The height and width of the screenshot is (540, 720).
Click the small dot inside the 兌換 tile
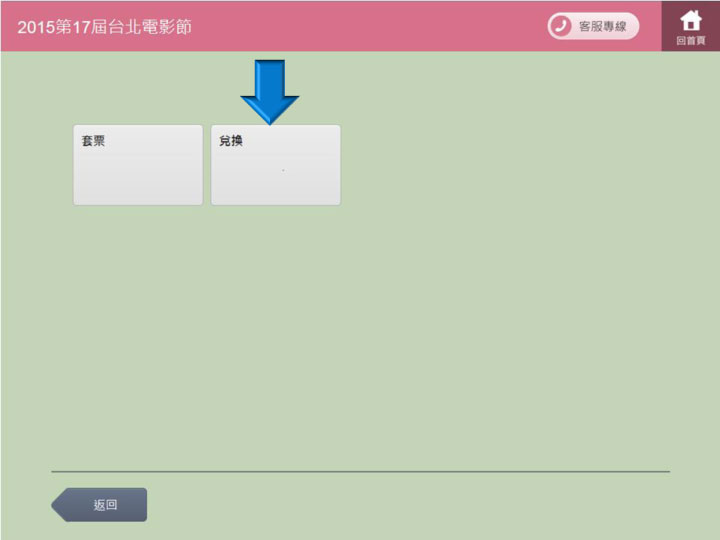(x=283, y=171)
